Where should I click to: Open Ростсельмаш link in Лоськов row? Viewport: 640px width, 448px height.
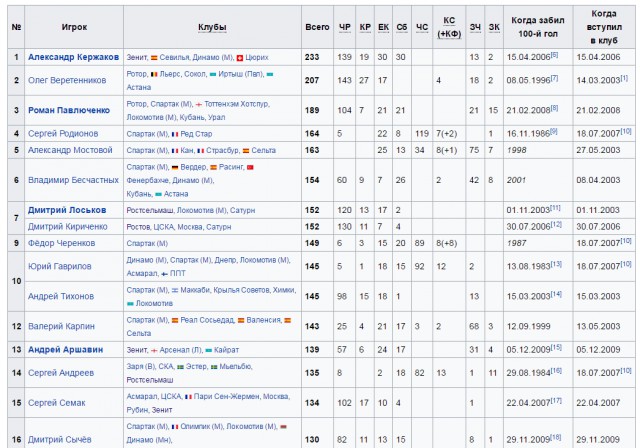tap(150, 211)
